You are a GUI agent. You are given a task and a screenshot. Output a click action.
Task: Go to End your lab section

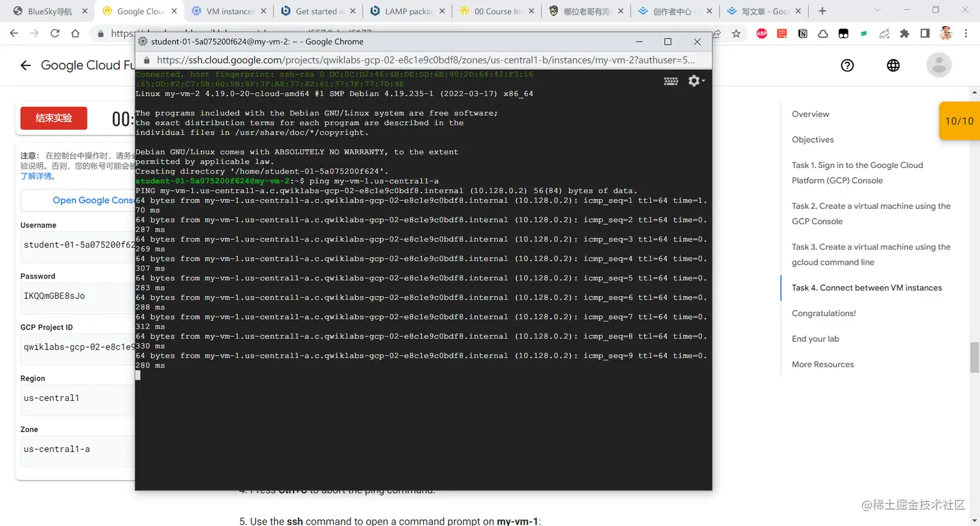coord(815,339)
